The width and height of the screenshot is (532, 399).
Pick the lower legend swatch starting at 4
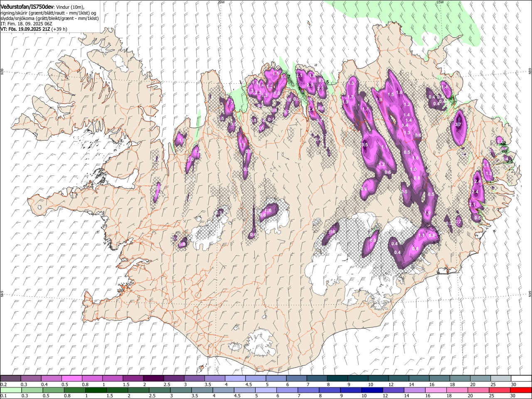pos(223,390)
